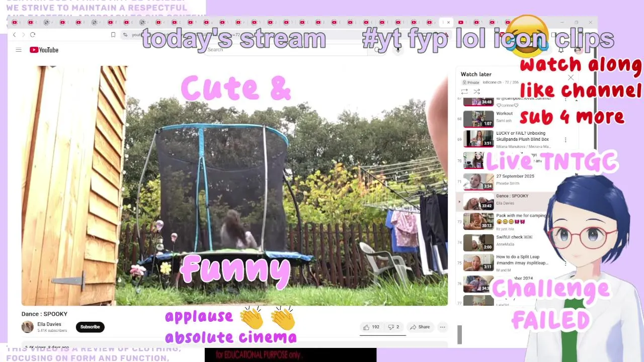Image resolution: width=644 pixels, height=362 pixels.
Task: Open playlist video with 34:48 duration
Action: tap(478, 101)
